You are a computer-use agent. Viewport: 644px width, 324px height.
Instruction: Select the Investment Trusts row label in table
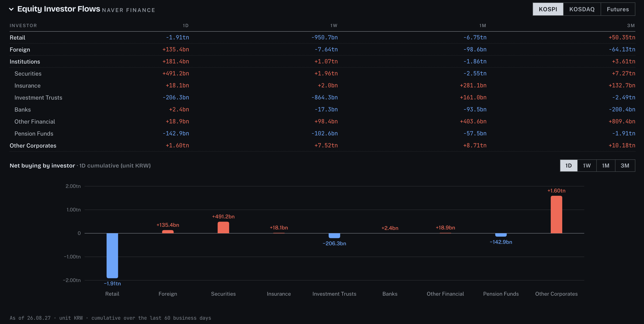point(38,98)
